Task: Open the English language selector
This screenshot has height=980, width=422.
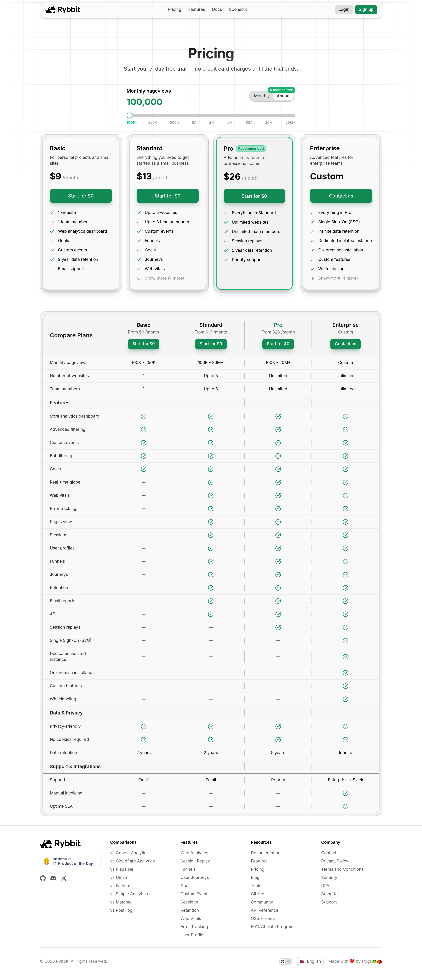Action: pyautogui.click(x=310, y=961)
